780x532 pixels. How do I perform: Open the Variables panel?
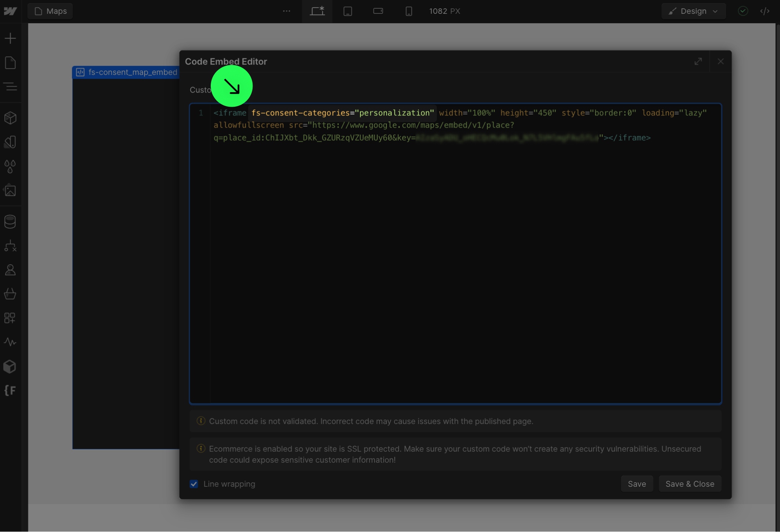10,142
